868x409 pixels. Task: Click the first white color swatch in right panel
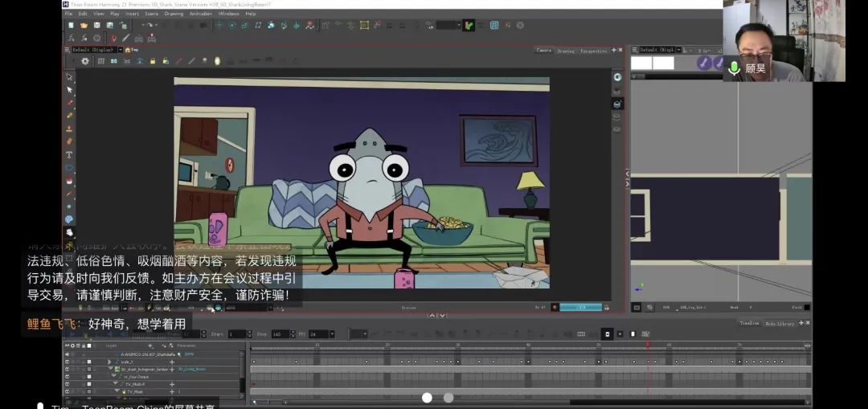click(641, 63)
